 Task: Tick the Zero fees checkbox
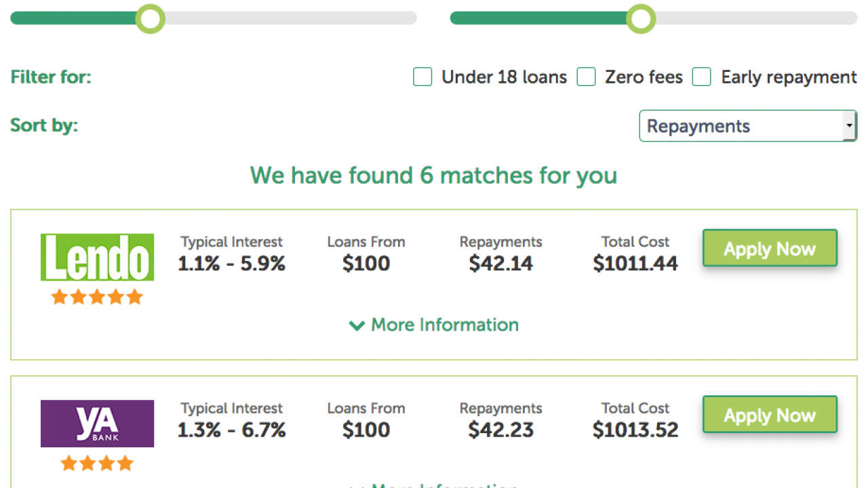point(586,77)
